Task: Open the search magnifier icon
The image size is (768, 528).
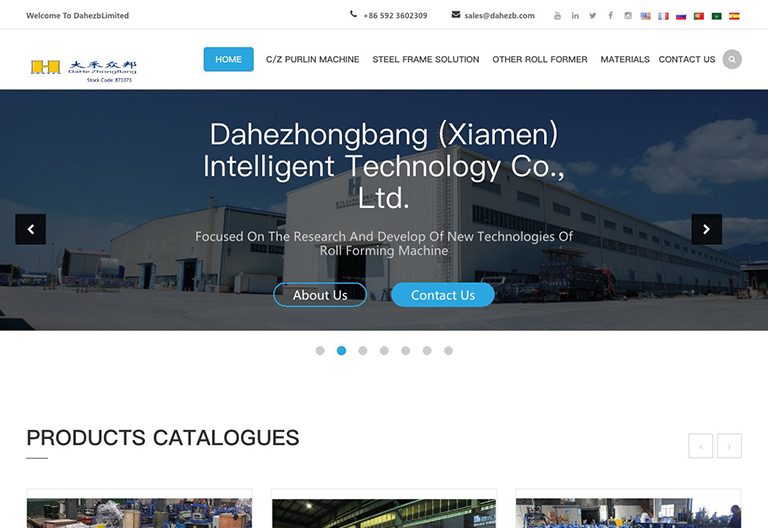Action: [732, 59]
